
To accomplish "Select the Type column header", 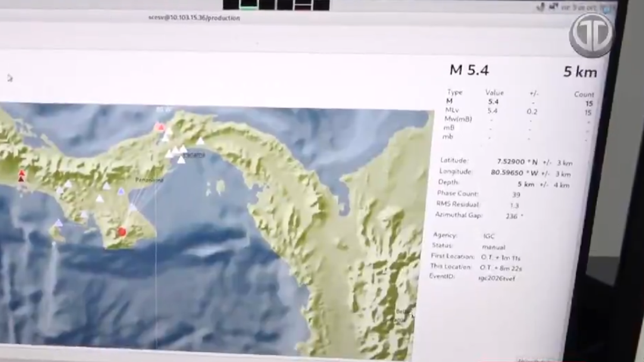I will [455, 92].
